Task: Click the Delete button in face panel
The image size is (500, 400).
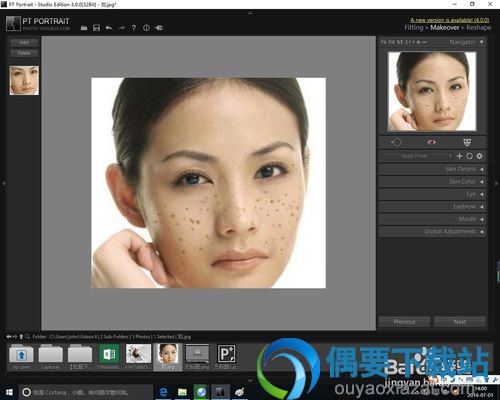Action: click(24, 53)
